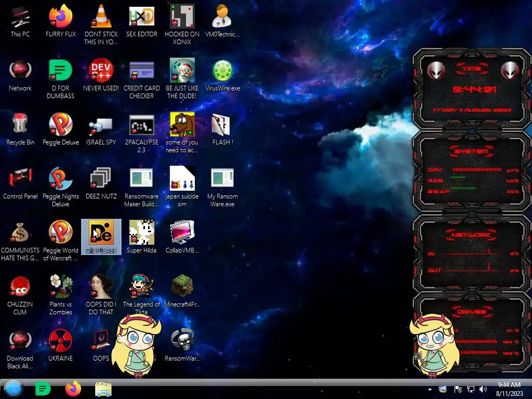Open the FLASH ! solitaire icon
The width and height of the screenshot is (532, 399).
222,129
